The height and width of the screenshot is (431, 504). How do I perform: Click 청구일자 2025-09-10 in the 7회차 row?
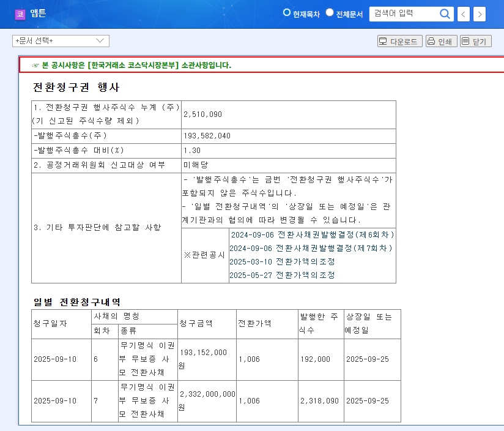pyautogui.click(x=55, y=401)
